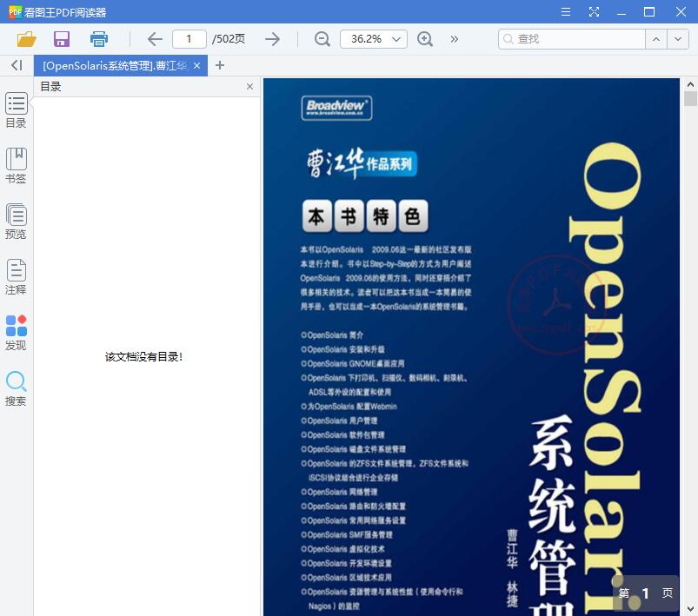
Task: Open the 36.2% zoom level dropdown
Action: [x=374, y=39]
